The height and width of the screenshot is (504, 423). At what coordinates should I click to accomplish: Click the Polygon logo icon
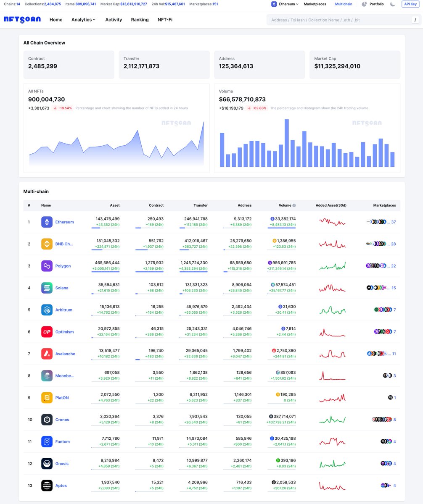tap(47, 266)
